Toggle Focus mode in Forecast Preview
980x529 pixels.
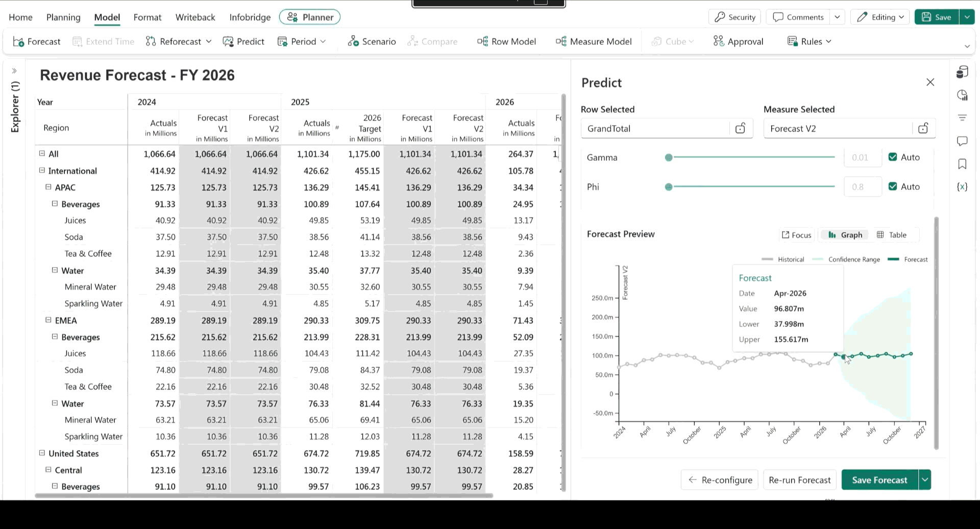coord(796,235)
